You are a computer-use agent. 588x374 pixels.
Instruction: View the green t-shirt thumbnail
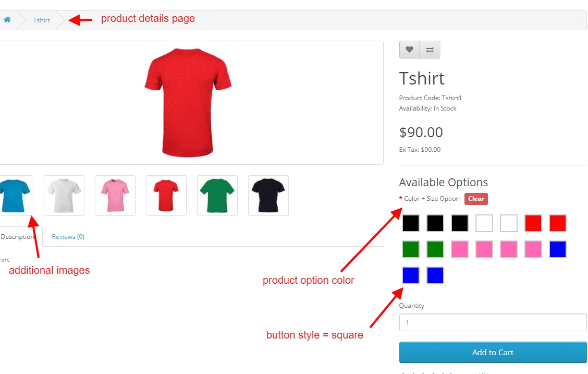217,196
